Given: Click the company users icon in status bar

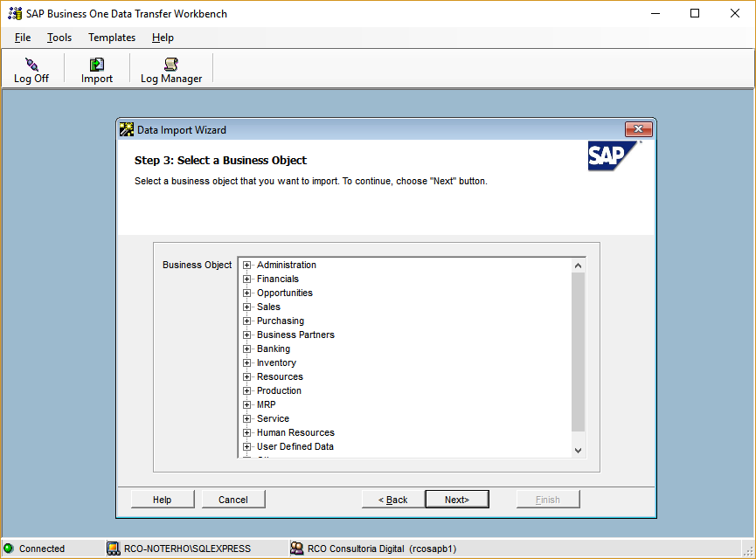Looking at the screenshot, I should 297,549.
